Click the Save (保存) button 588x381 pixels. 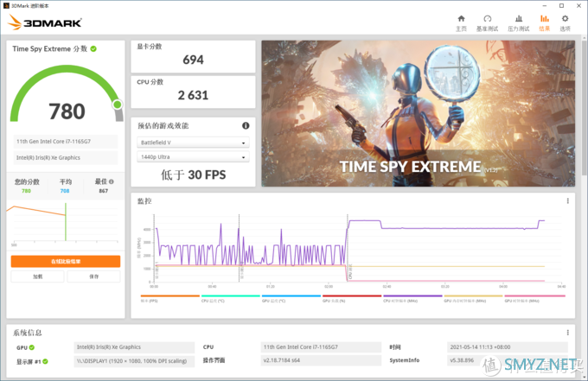94,276
